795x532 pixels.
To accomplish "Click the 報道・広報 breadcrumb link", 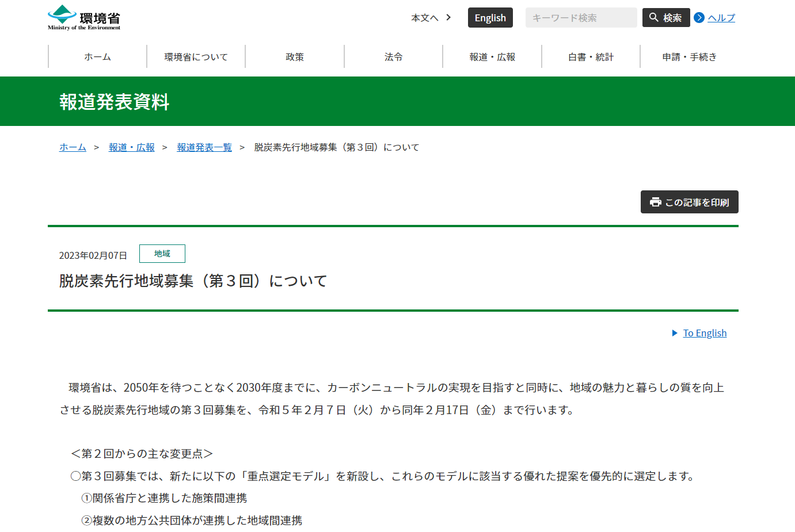I will click(x=131, y=147).
